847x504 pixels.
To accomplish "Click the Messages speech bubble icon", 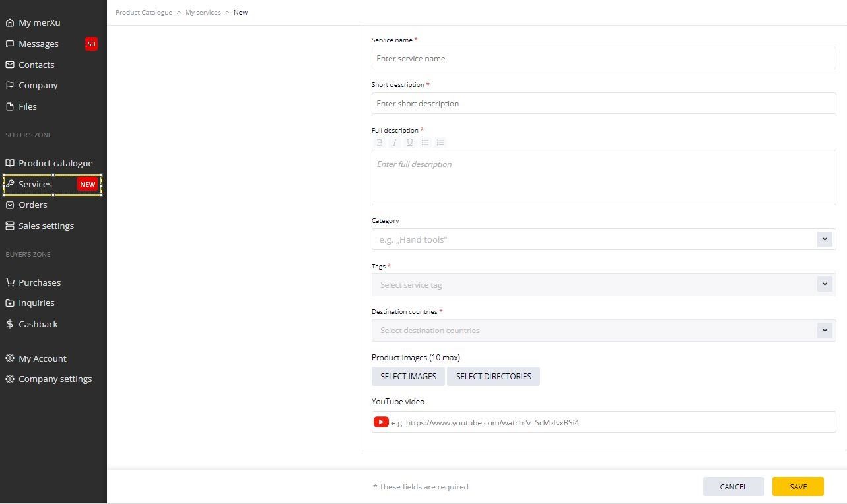I will coord(9,44).
